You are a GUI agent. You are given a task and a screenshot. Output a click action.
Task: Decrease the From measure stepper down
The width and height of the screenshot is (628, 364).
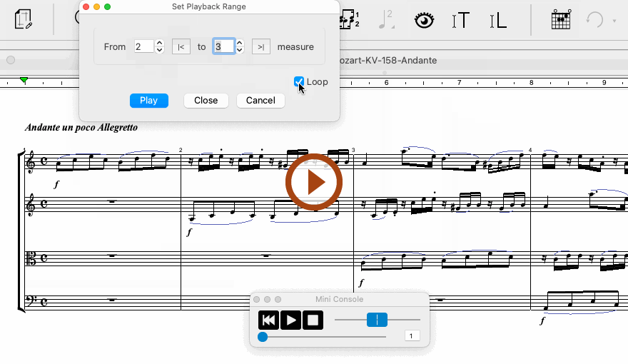click(x=159, y=50)
